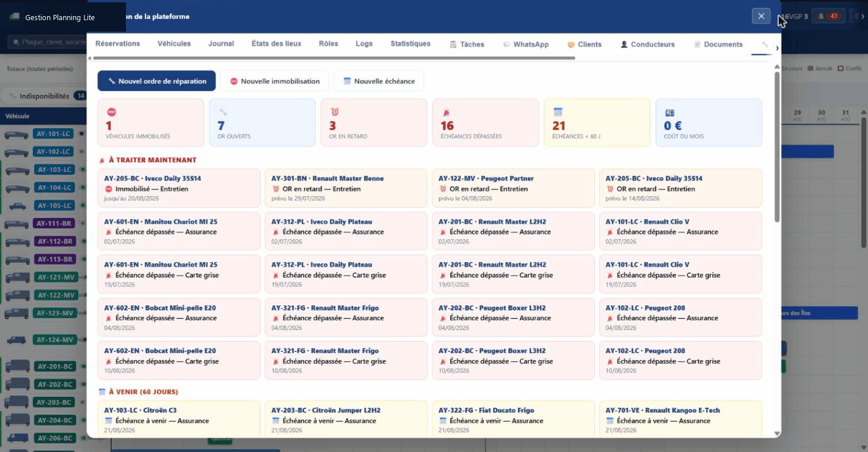Select AY-111-BR vehicle in background list
This screenshot has width=868, height=452.
[x=53, y=224]
